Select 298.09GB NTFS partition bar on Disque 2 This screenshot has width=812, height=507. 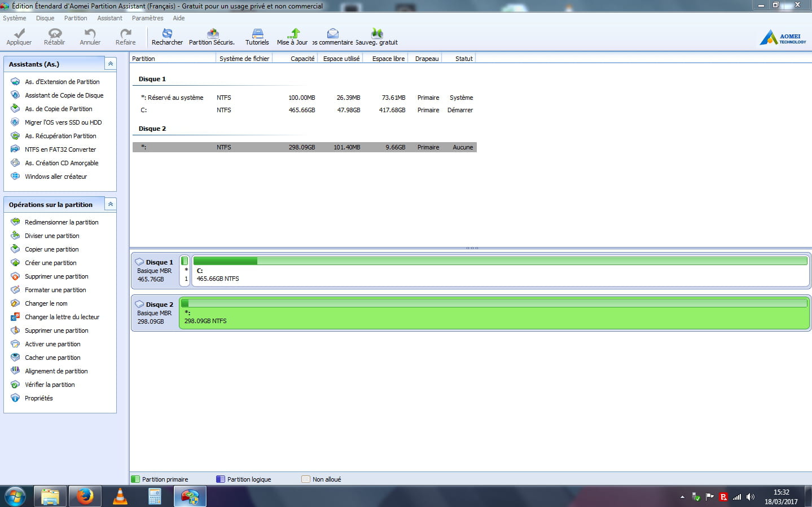click(494, 313)
